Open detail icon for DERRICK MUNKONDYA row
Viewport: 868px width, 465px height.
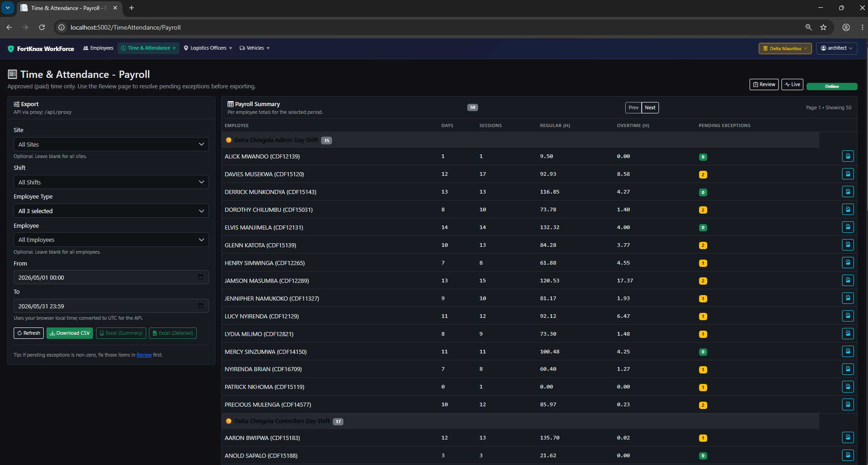(848, 192)
